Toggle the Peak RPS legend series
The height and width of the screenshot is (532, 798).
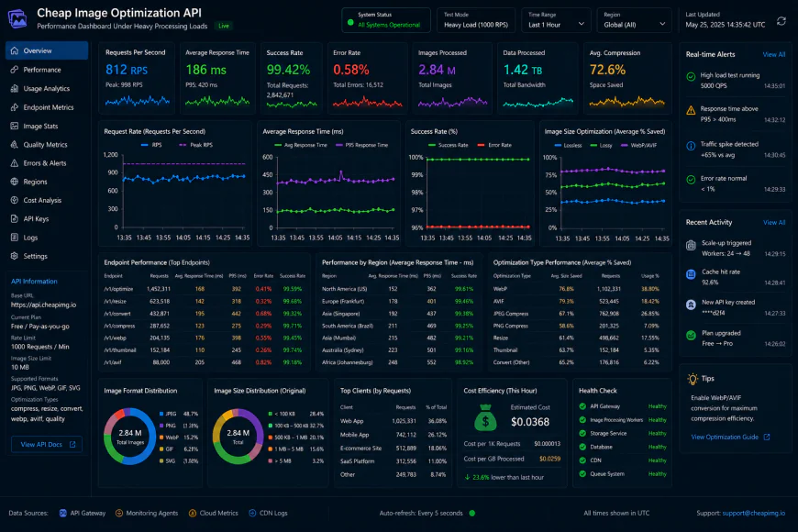tap(195, 145)
